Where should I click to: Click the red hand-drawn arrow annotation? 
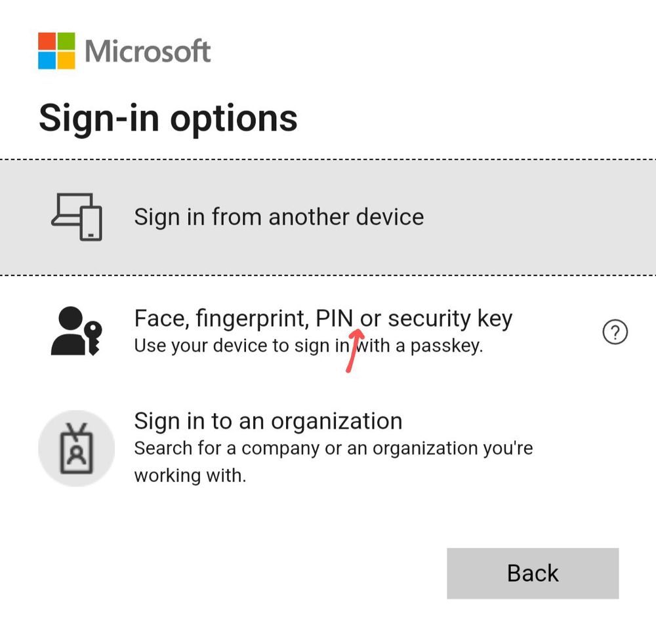click(x=355, y=350)
